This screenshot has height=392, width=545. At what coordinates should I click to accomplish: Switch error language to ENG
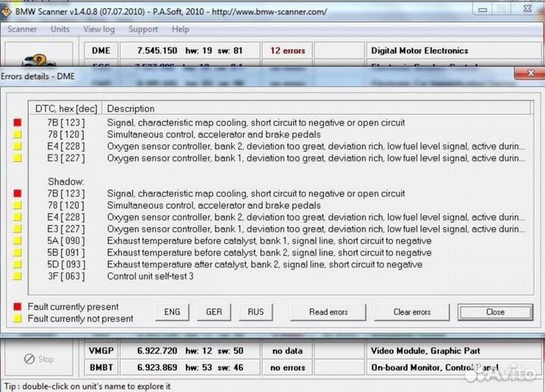[172, 312]
